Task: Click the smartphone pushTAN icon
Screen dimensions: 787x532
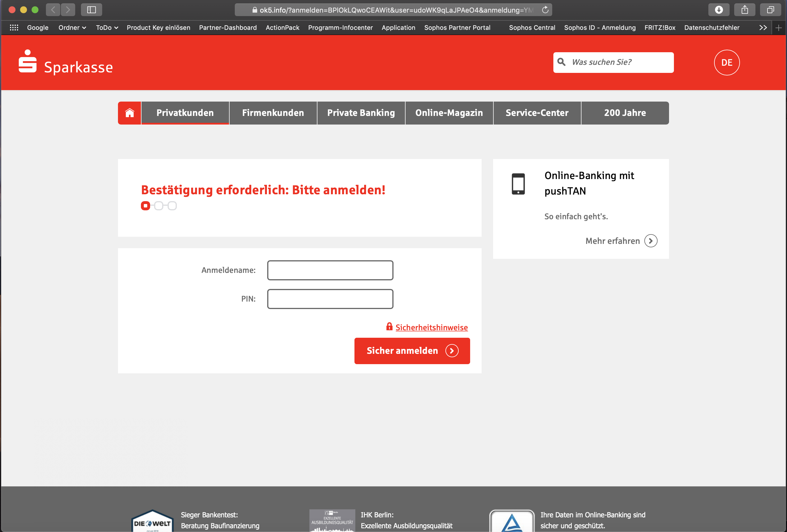Action: tap(518, 184)
